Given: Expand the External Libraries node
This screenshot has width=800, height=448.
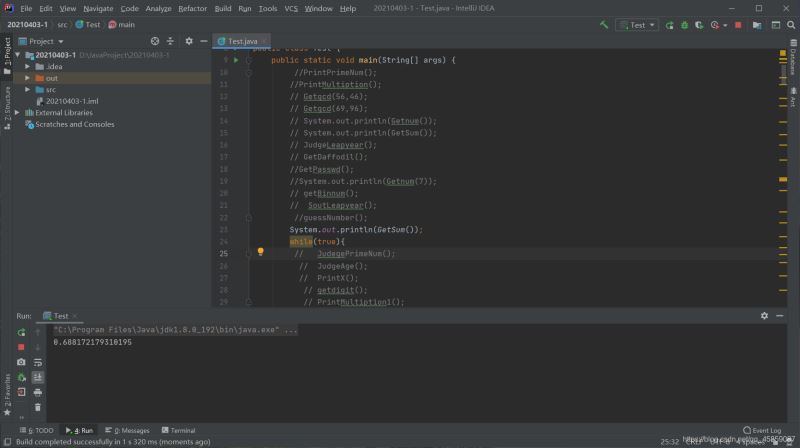Looking at the screenshot, I should tap(17, 113).
